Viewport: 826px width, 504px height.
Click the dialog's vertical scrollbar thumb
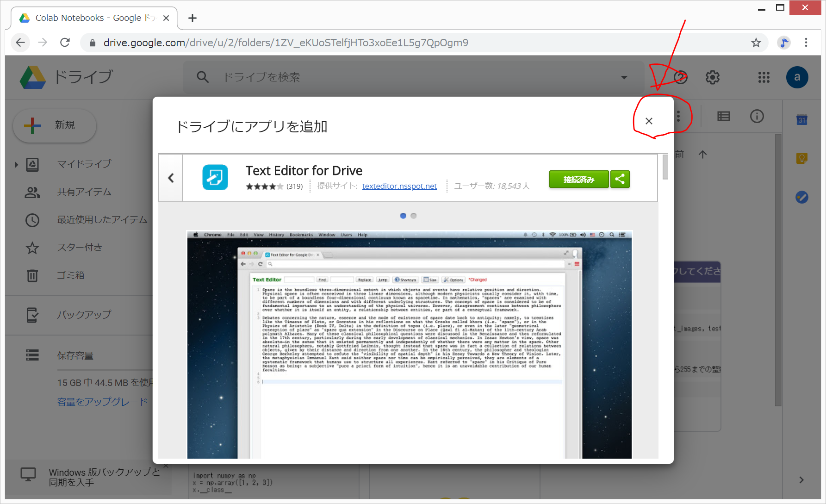click(665, 167)
